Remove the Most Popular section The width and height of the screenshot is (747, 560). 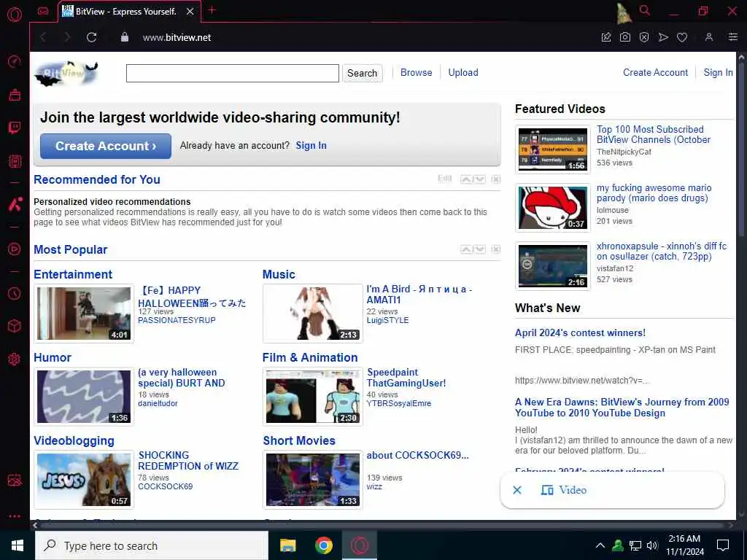(x=496, y=249)
